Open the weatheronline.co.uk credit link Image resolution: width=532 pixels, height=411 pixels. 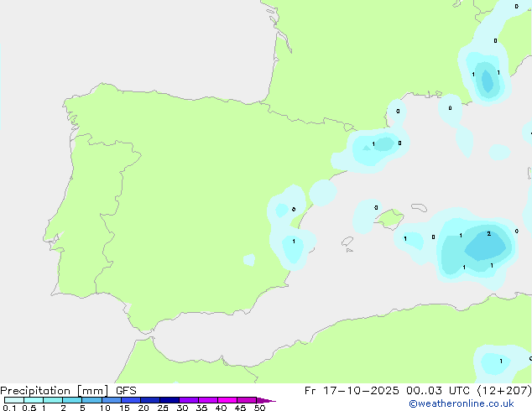click(462, 403)
